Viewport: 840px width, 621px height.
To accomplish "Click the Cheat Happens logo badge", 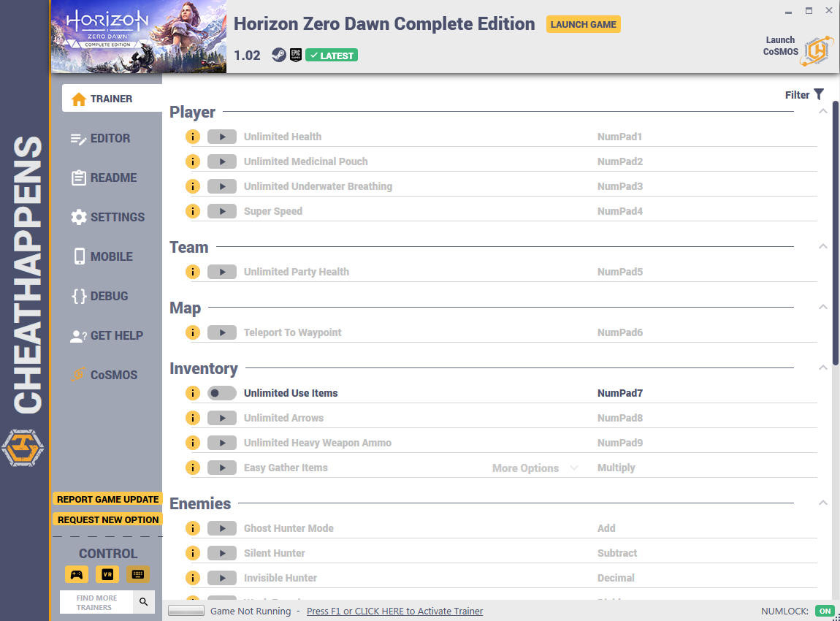I will pos(23,448).
